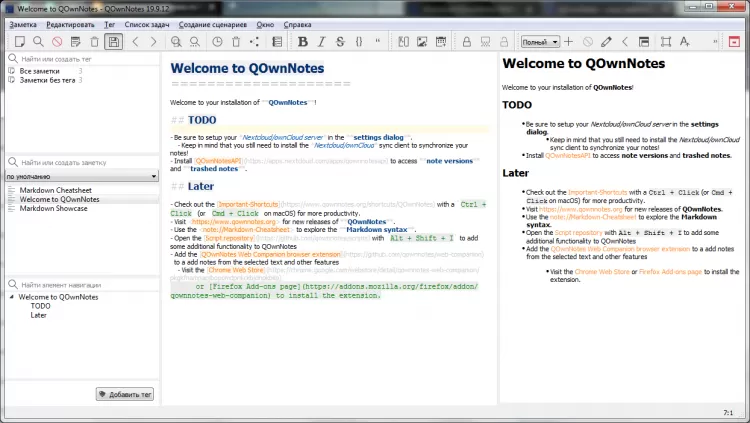
Task: Insert code block with braces icon
Action: tap(358, 42)
